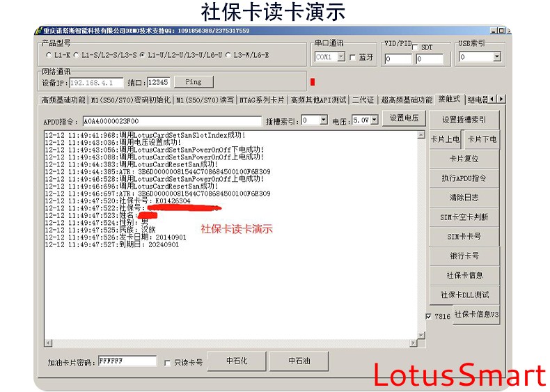The image size is (550, 392).
Task: Maximize the demo window
Action: point(501,31)
